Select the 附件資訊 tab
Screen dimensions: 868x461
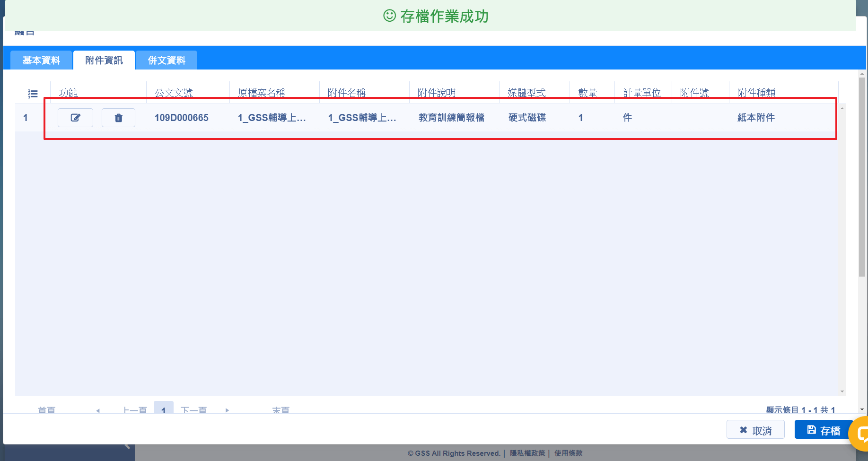tap(104, 61)
